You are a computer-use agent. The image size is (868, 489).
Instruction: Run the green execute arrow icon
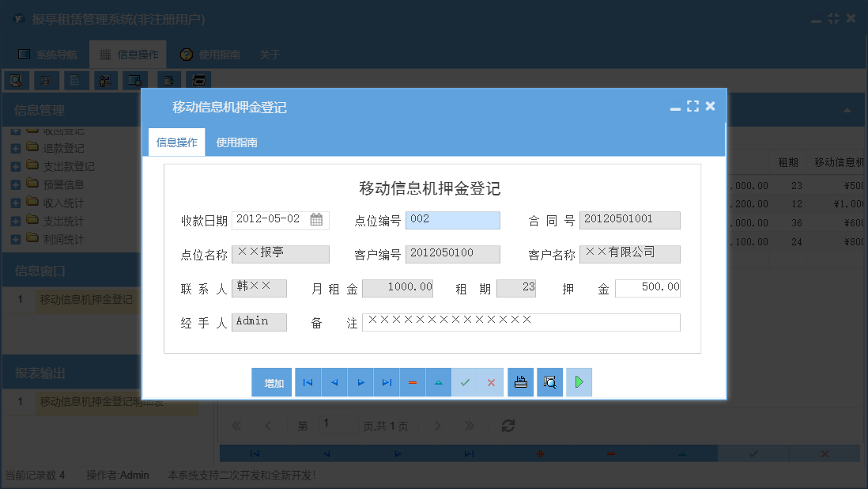click(x=579, y=382)
